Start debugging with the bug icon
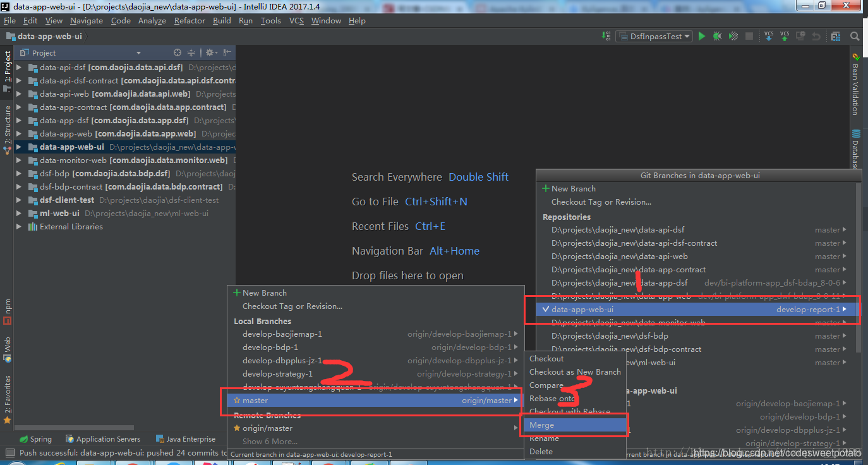 tap(717, 37)
